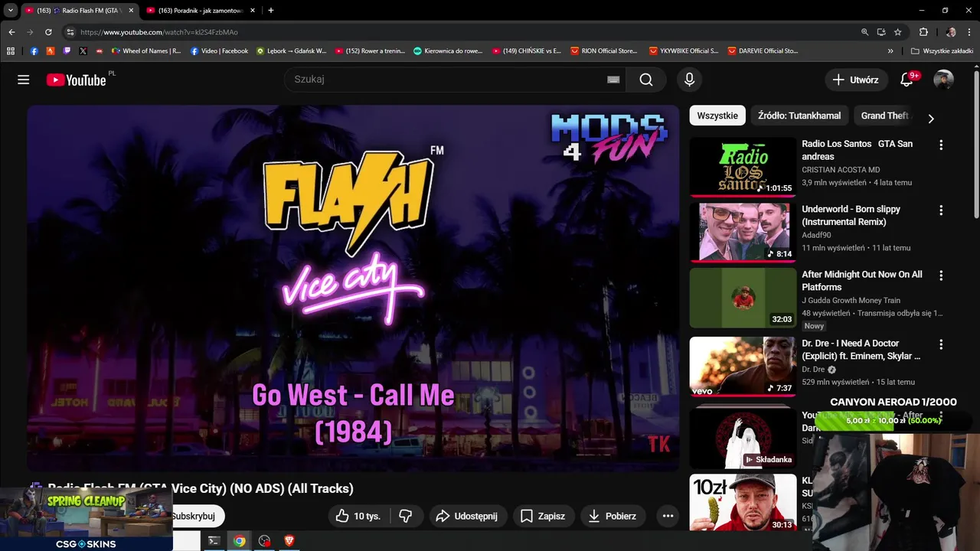The width and height of the screenshot is (980, 551).
Task: Open the Chrome zoom magnifier icon
Action: coord(864,32)
